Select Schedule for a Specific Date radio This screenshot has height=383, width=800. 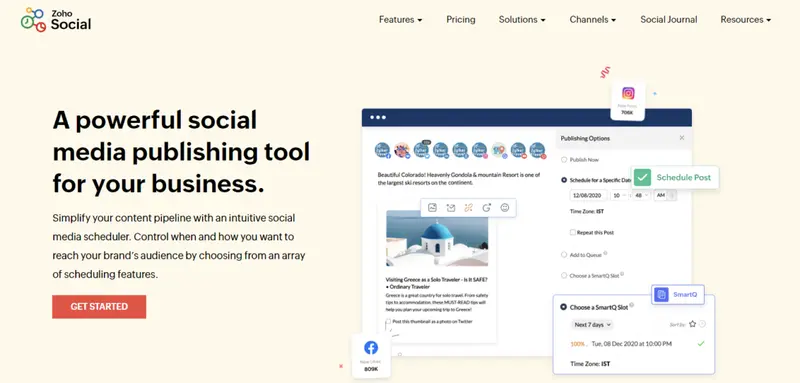[x=564, y=180]
